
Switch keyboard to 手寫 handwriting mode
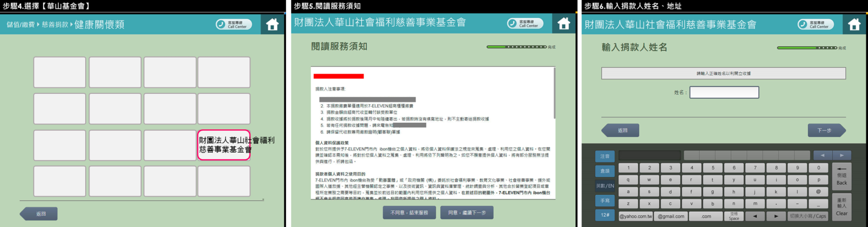(605, 201)
